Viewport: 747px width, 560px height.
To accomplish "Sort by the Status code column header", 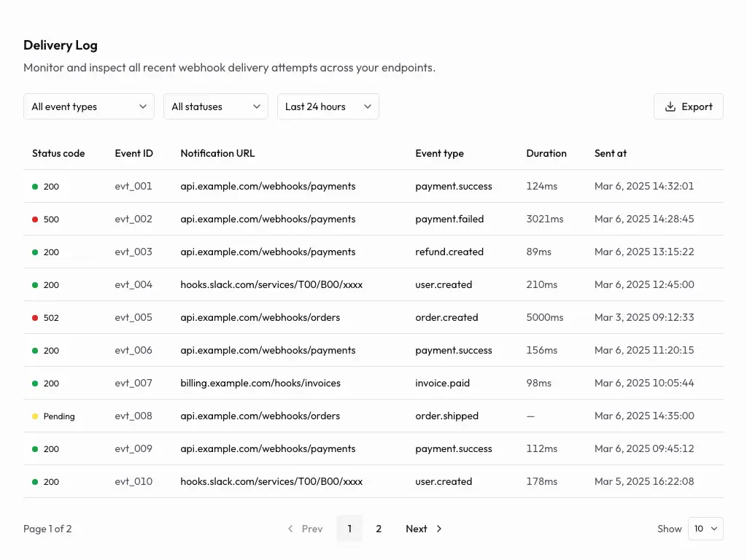I will [58, 153].
